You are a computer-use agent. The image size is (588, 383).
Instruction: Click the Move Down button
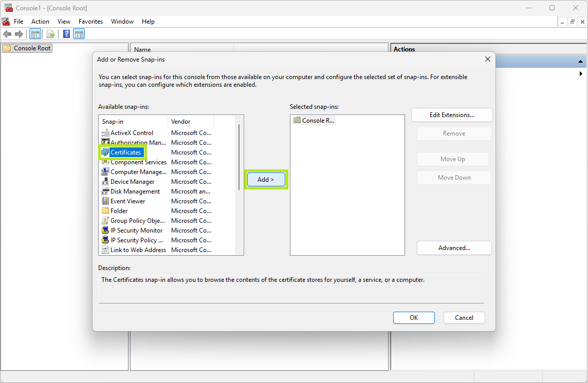pyautogui.click(x=454, y=178)
